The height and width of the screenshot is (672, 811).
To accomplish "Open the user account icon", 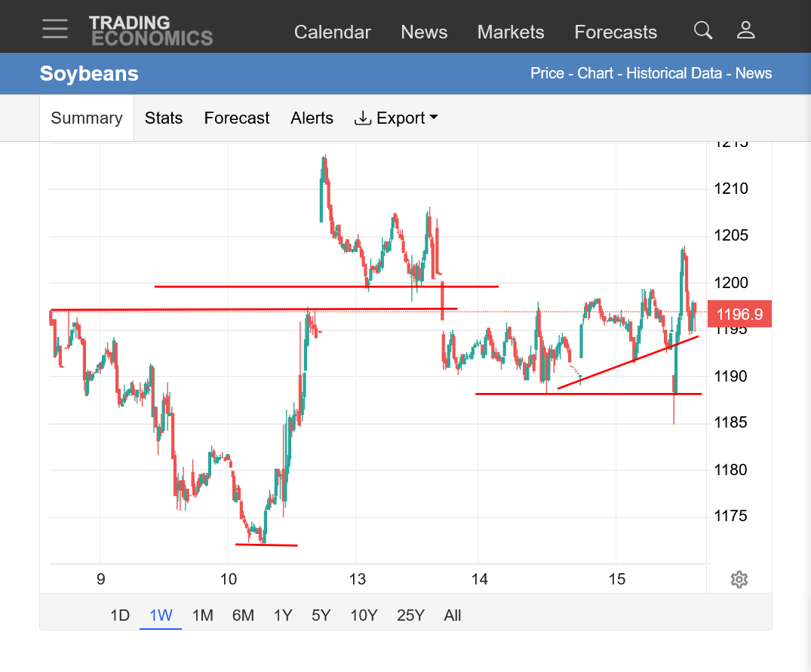I will coord(746,30).
